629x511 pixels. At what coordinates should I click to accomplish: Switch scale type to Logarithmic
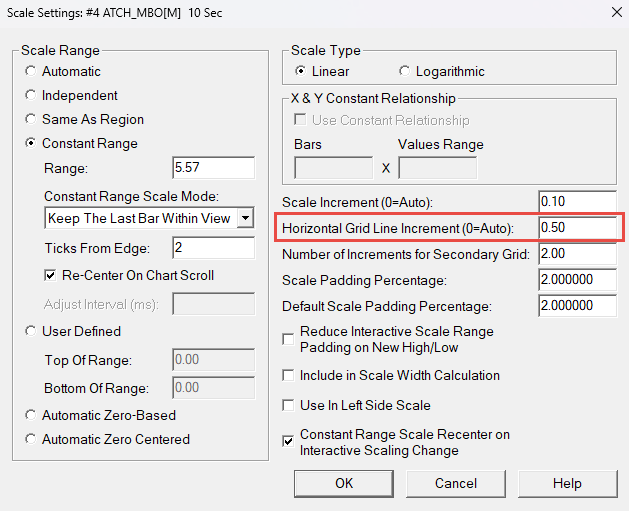pos(405,72)
